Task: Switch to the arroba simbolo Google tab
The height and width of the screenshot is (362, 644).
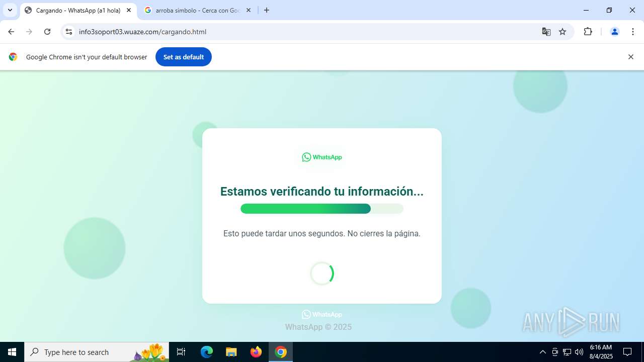Action: 198,10
